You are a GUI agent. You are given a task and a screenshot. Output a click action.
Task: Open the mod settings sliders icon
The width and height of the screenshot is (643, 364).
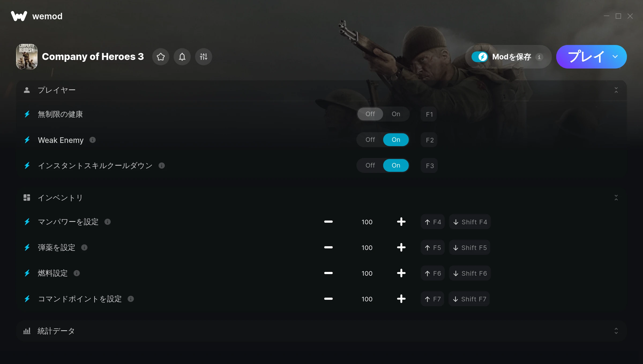pyautogui.click(x=204, y=57)
